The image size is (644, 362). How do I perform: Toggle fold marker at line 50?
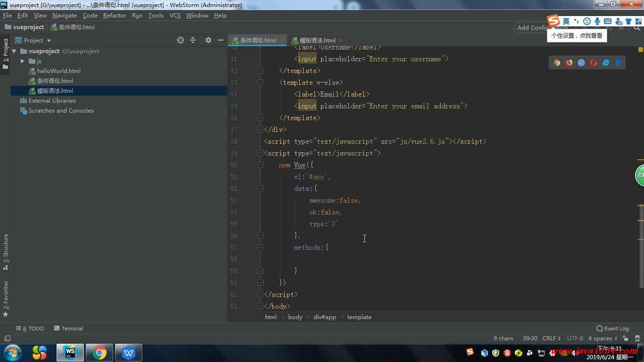[x=260, y=165]
